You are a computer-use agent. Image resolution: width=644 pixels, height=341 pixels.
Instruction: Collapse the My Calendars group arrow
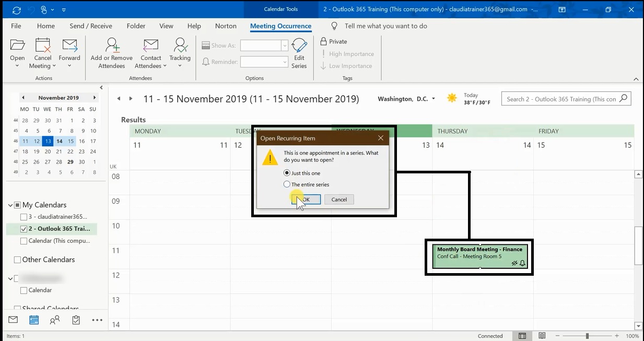tap(10, 205)
